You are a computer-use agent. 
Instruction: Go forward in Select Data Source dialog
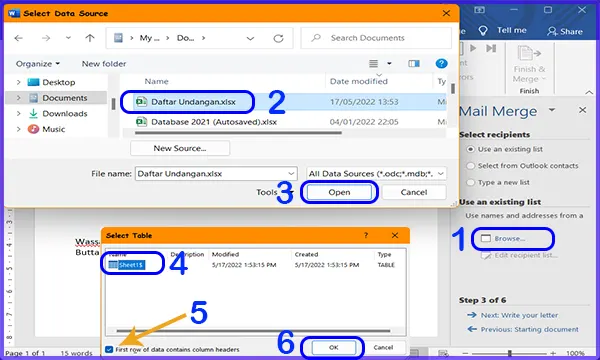(46, 38)
